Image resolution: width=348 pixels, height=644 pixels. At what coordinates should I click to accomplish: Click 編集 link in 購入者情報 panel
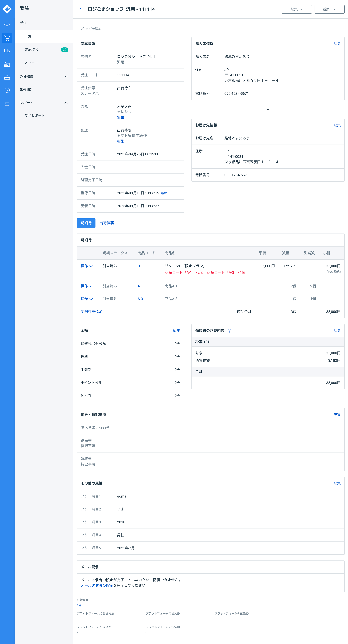[x=337, y=44]
